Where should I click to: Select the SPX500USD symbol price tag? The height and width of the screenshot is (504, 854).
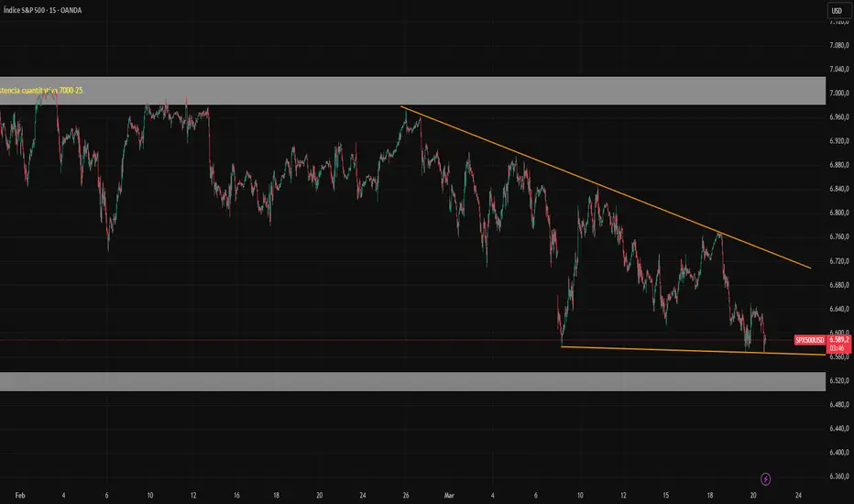810,340
